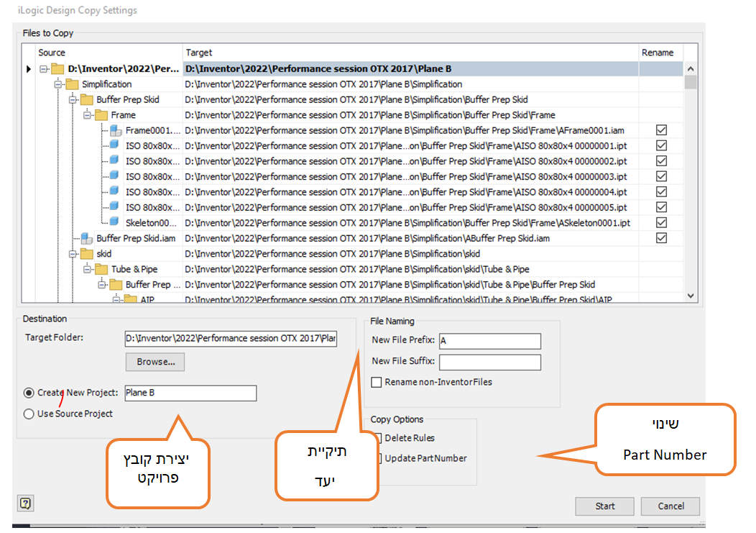Click the Skeleton00 part file icon
This screenshot has height=533, width=756.
click(114, 222)
